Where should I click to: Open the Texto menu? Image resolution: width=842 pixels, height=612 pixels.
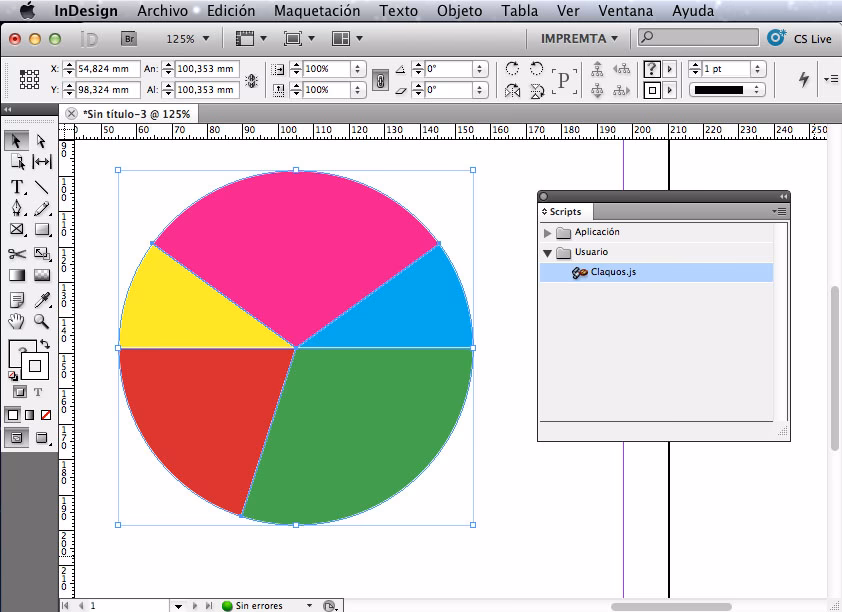(x=398, y=11)
